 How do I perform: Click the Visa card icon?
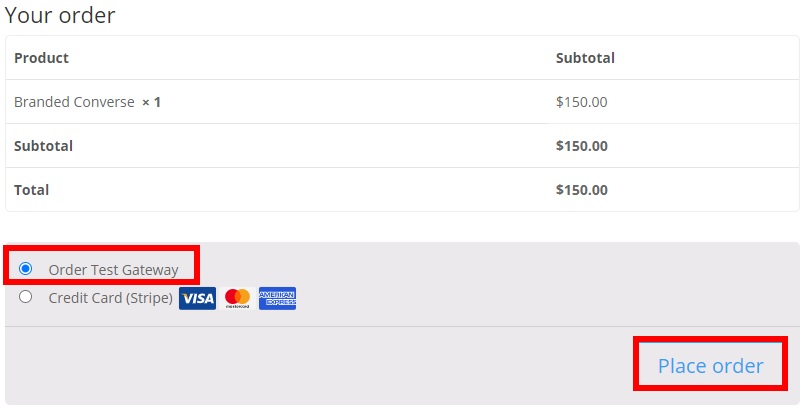tap(197, 298)
